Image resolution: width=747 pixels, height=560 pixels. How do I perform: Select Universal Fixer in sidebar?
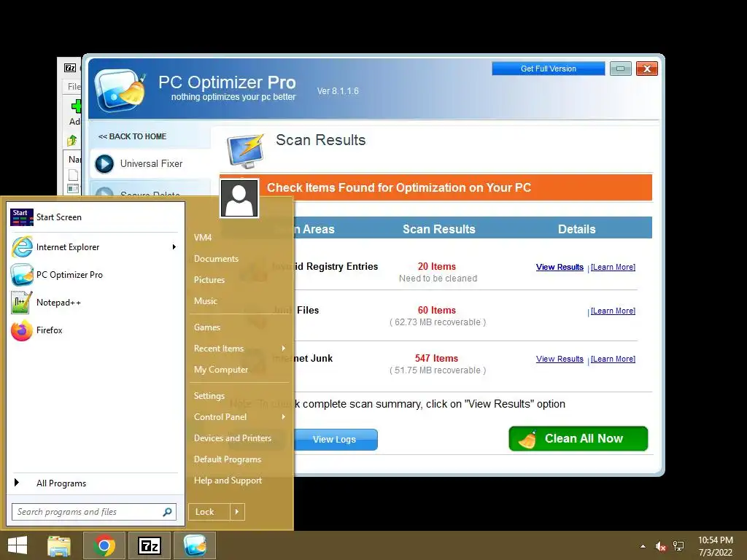click(150, 164)
